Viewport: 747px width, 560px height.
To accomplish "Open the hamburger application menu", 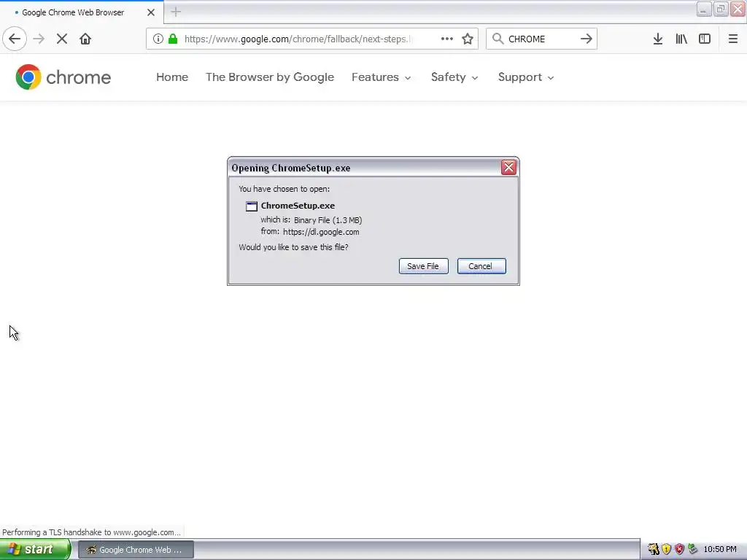I will point(732,39).
